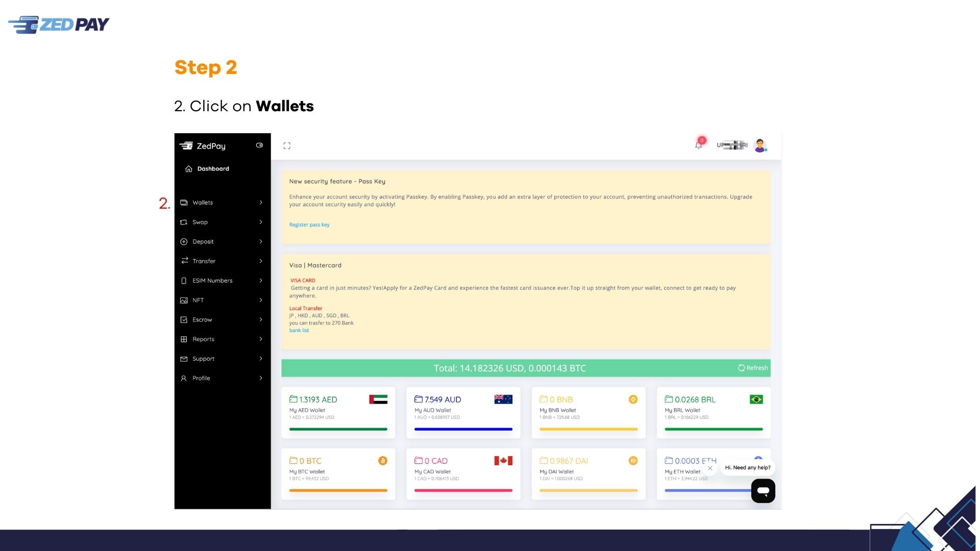Click the Australian flag on AUD wallet
The width and height of the screenshot is (980, 551).
[503, 399]
